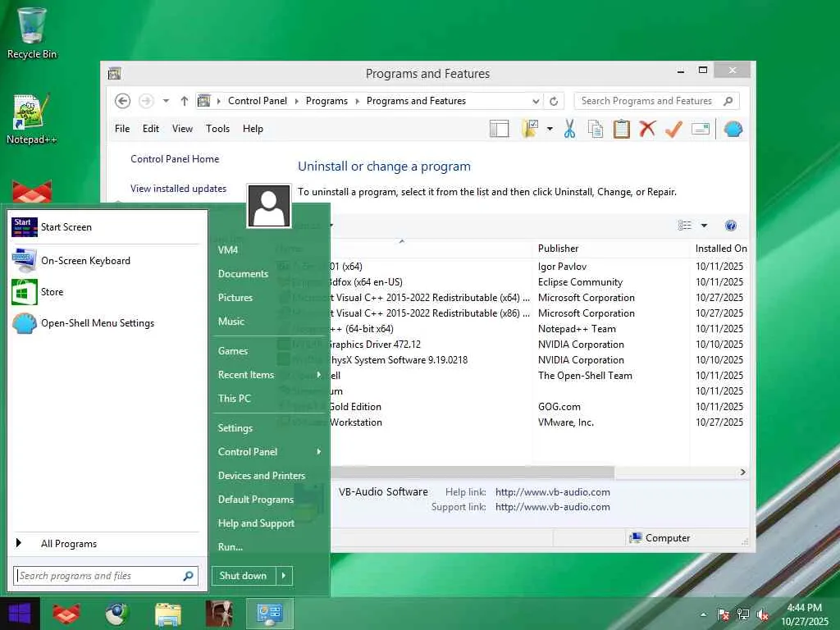Click the red X Delete toolbar icon

click(647, 129)
